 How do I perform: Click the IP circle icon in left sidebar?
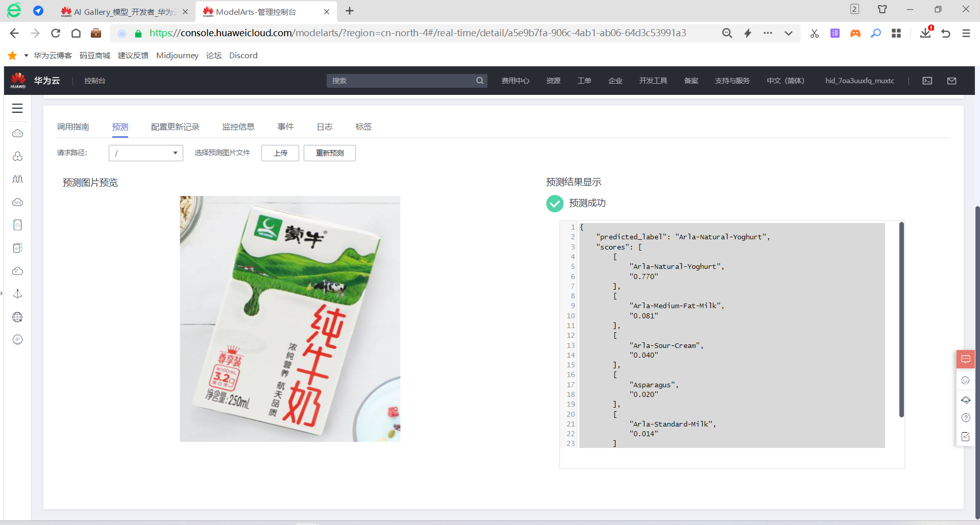17,340
